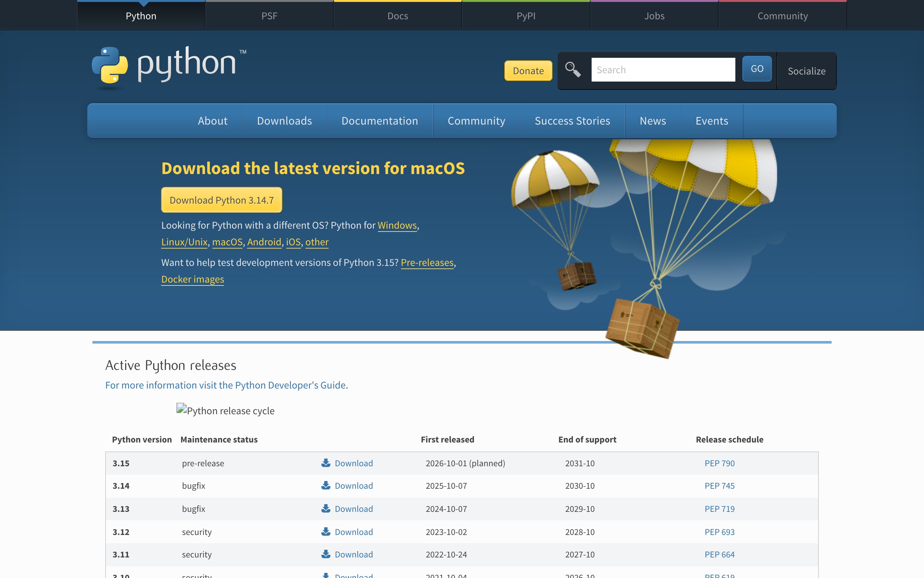Click the 'Python version' column header
The width and height of the screenshot is (924, 578).
point(142,439)
